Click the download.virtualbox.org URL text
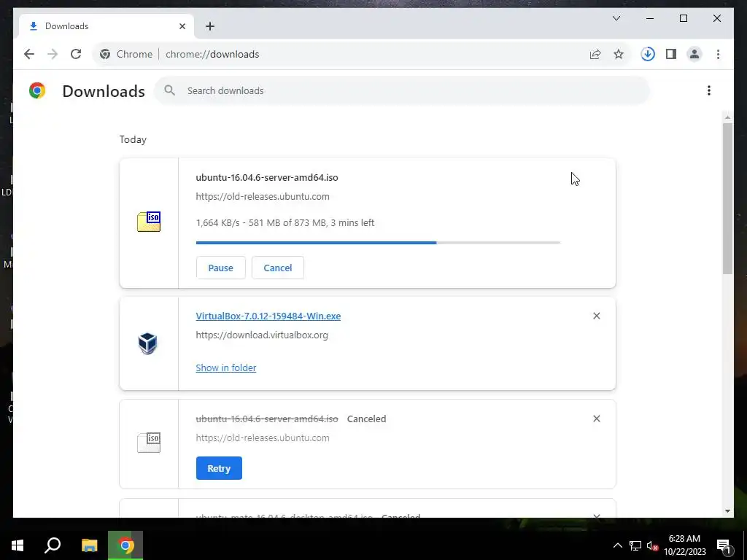This screenshot has width=747, height=560. [x=262, y=335]
